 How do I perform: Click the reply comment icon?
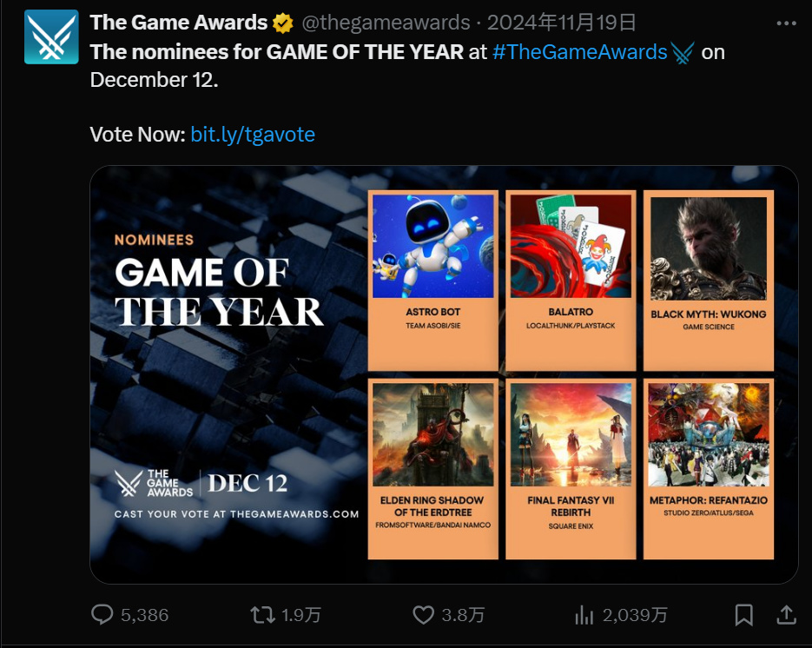102,615
